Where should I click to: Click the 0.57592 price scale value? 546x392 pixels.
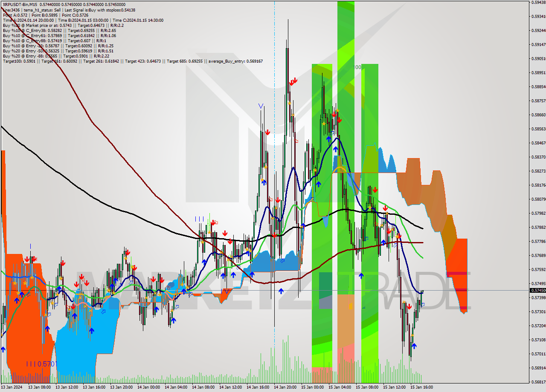538,269
